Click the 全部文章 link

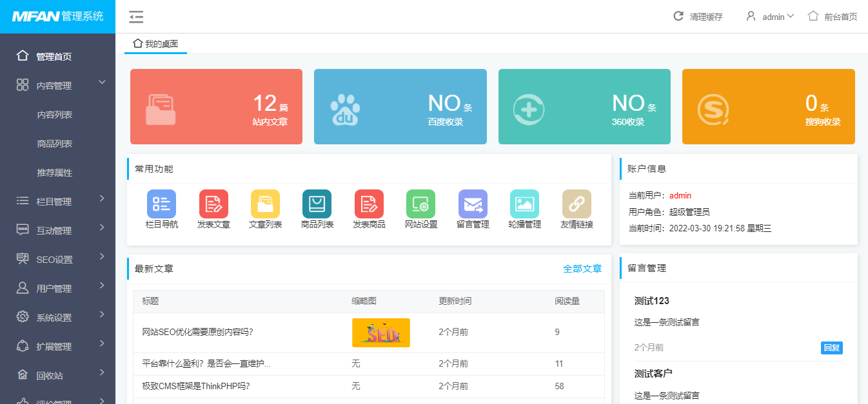pos(582,269)
